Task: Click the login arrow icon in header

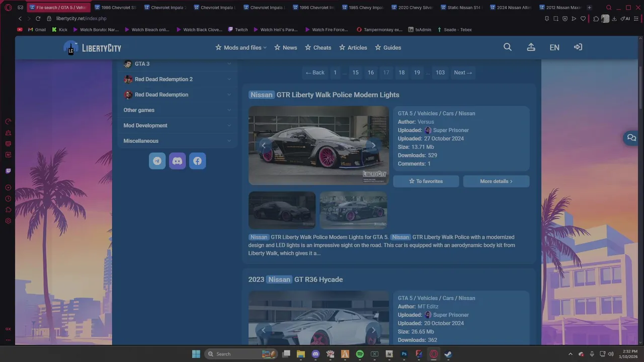Action: point(578,47)
